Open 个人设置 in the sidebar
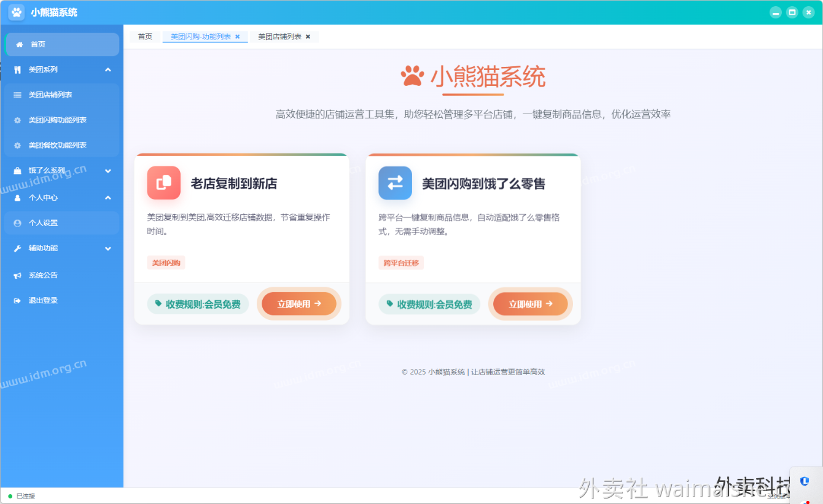The width and height of the screenshot is (823, 504). pyautogui.click(x=61, y=223)
